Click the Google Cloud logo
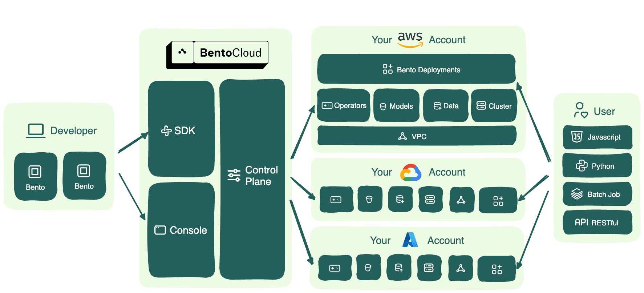Image resolution: width=644 pixels, height=293 pixels. pyautogui.click(x=411, y=172)
